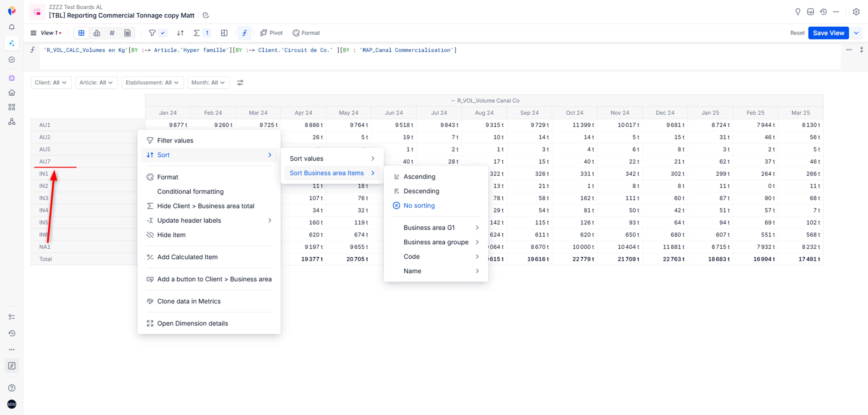Open Sort values submenu
868x415 pixels.
pos(332,159)
